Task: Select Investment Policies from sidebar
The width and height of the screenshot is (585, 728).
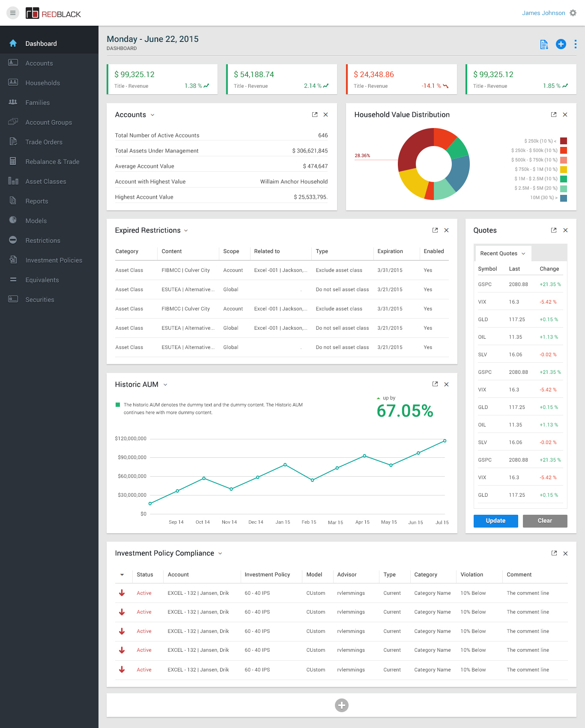Action: pos(54,260)
